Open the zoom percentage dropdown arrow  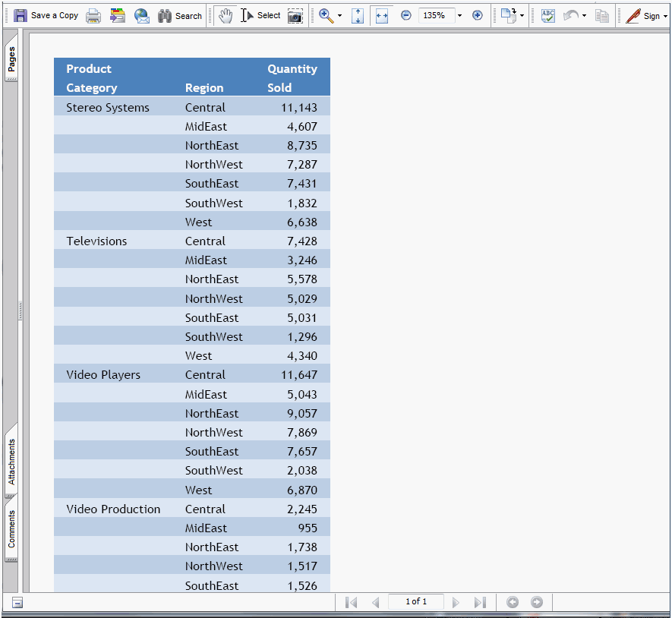click(460, 16)
